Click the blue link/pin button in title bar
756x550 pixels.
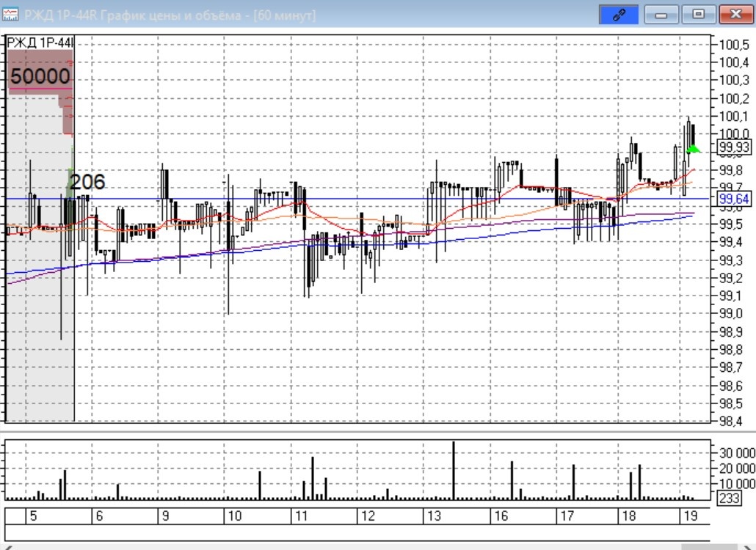coord(619,15)
